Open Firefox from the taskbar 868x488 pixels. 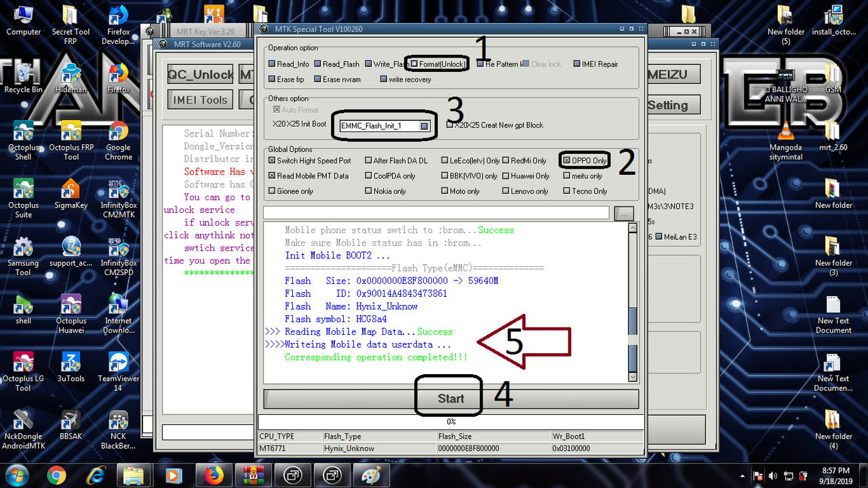click(x=214, y=475)
